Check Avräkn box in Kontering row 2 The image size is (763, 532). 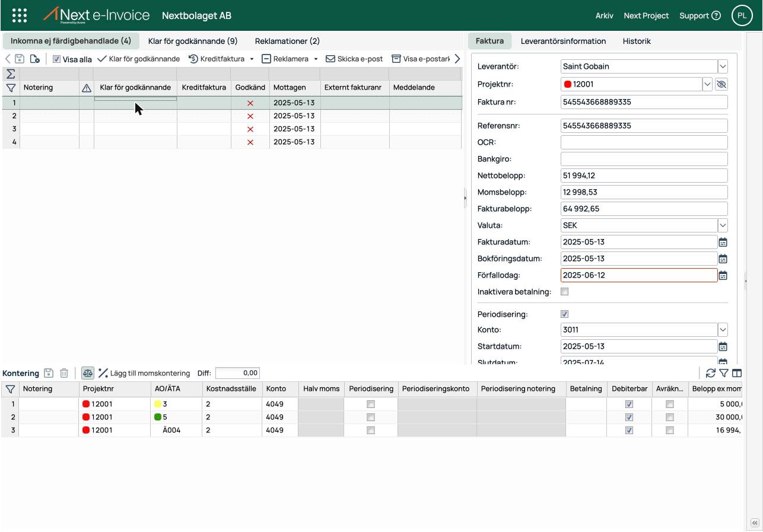coord(670,418)
